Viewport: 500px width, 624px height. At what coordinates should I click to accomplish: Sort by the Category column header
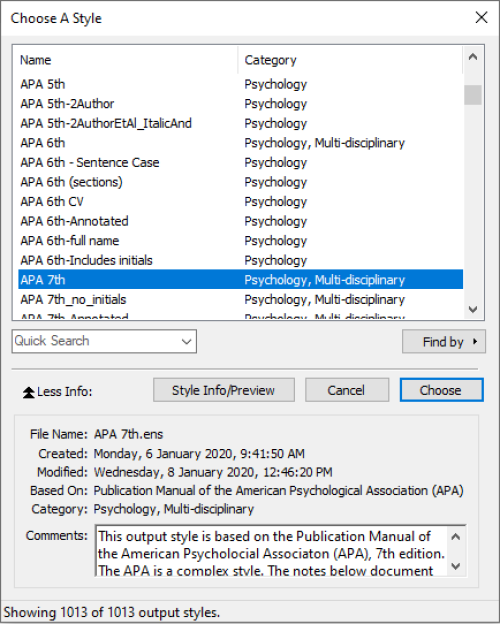pos(350,60)
